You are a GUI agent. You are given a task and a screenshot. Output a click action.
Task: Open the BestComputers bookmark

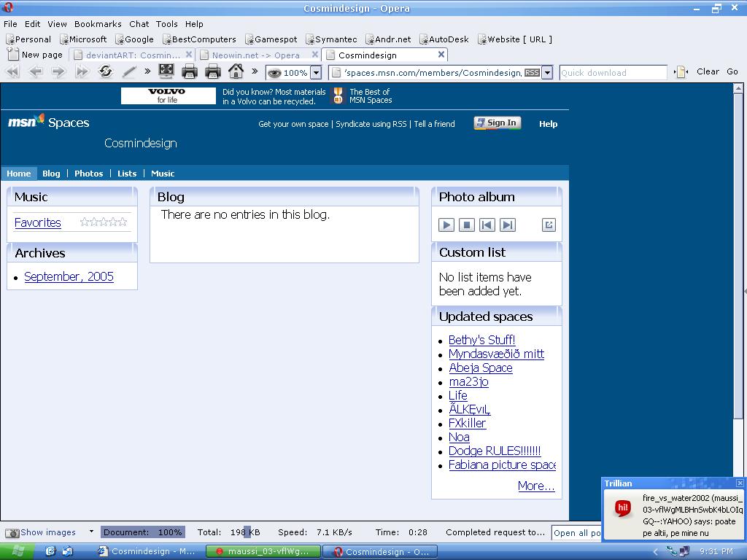[x=200, y=39]
